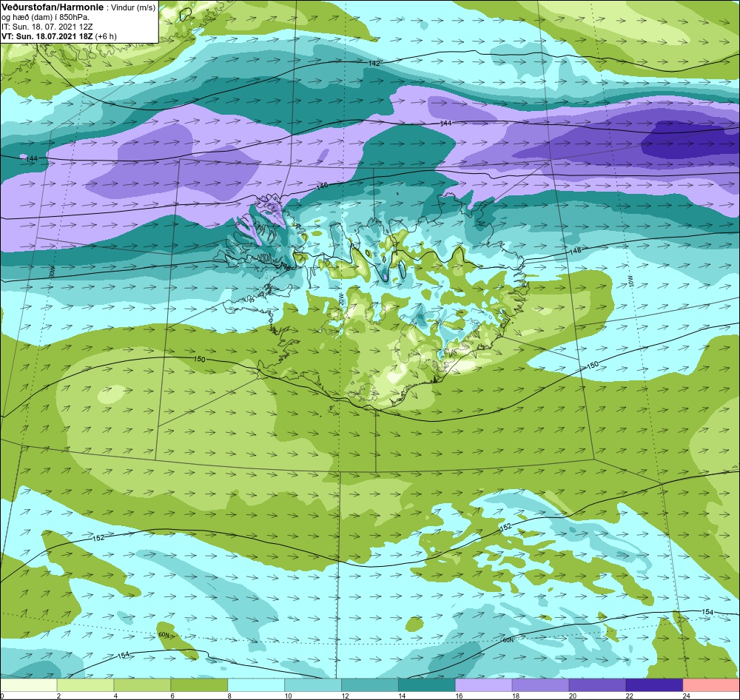The width and height of the screenshot is (740, 700).
Task: Click the 'og hæð (dam) í 850hPa.' line
Action: tap(45, 18)
